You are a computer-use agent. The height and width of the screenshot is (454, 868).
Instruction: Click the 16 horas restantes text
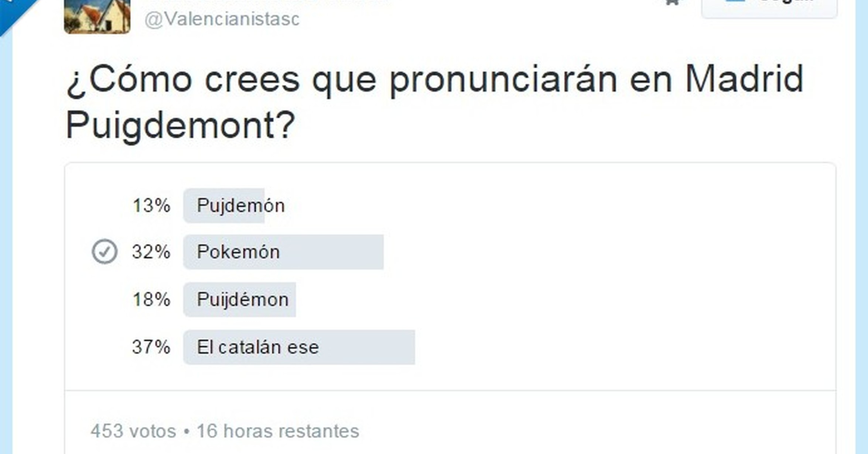click(278, 431)
